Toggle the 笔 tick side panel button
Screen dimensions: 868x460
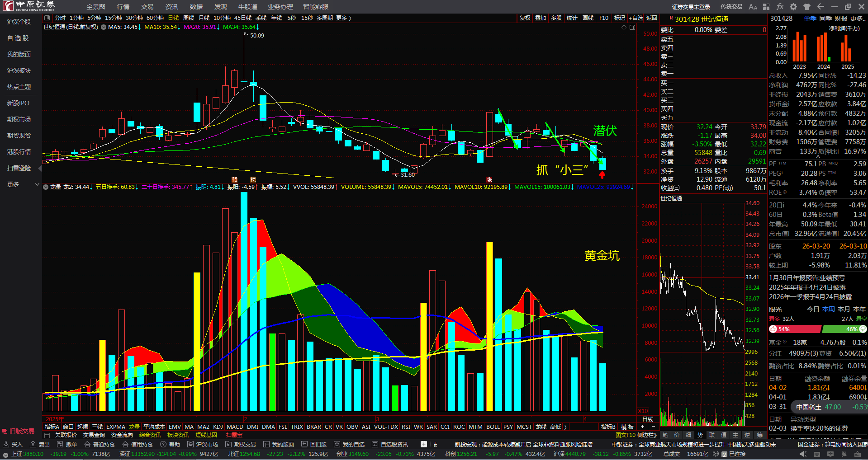point(665,435)
